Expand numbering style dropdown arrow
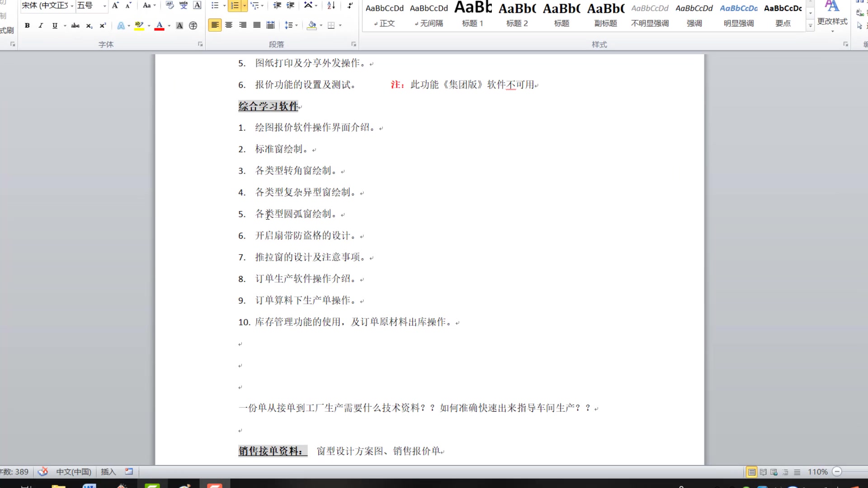 point(245,5)
